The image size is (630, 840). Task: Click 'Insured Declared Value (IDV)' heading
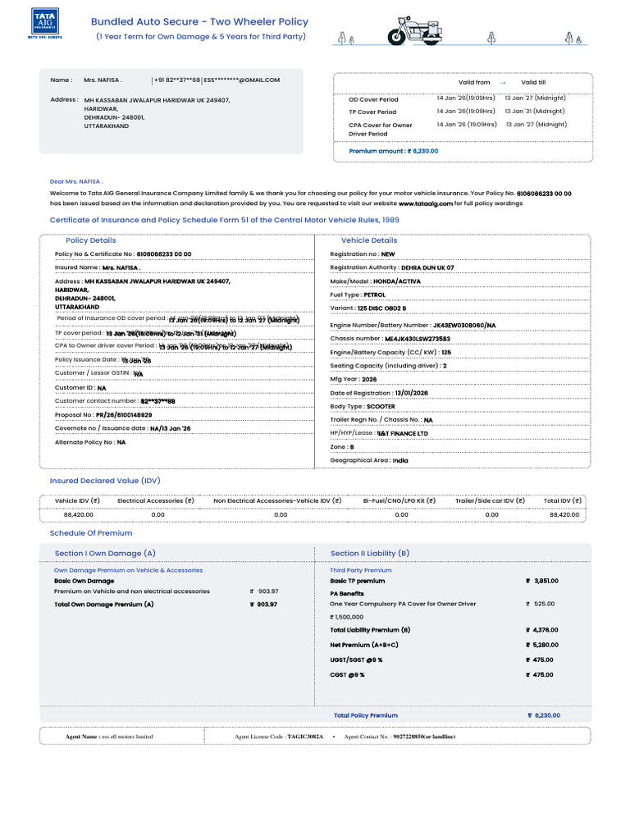click(x=105, y=481)
